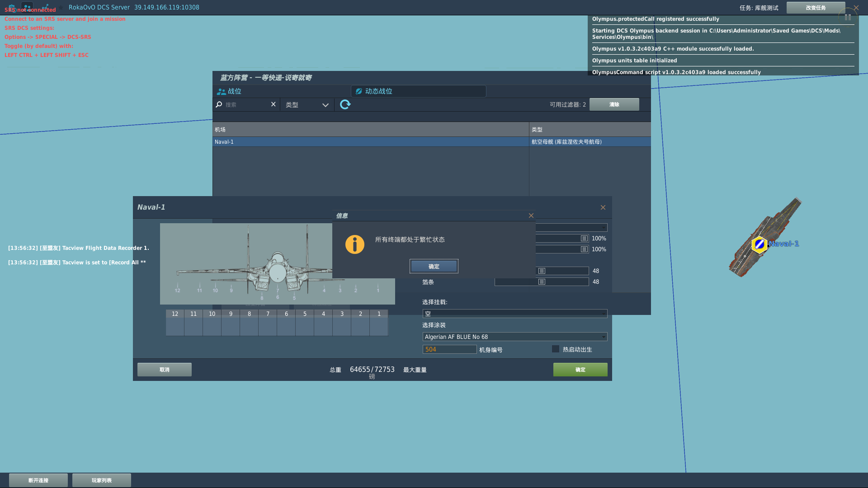
Task: Select the slots people icon in top bar
Action: [x=27, y=7]
